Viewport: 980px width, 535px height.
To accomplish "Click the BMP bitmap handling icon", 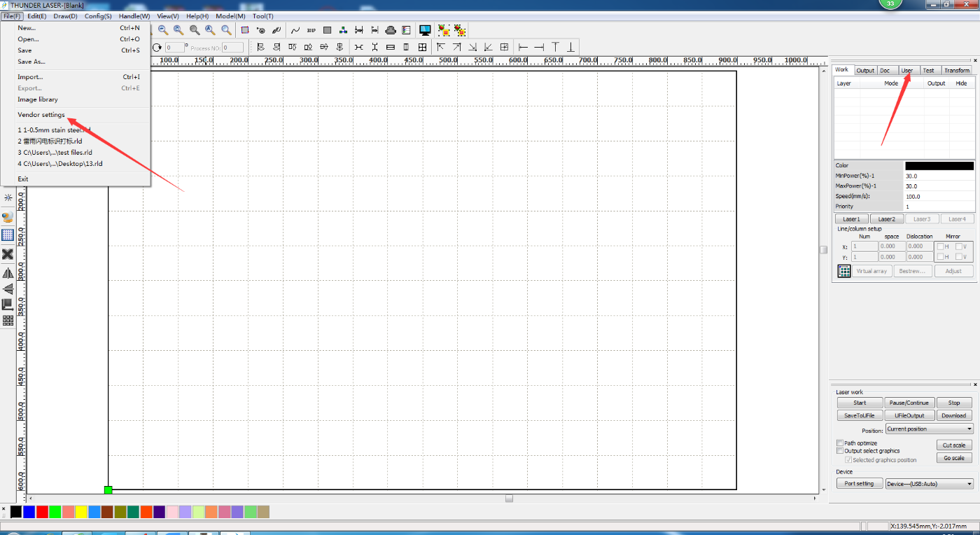I will point(311,30).
